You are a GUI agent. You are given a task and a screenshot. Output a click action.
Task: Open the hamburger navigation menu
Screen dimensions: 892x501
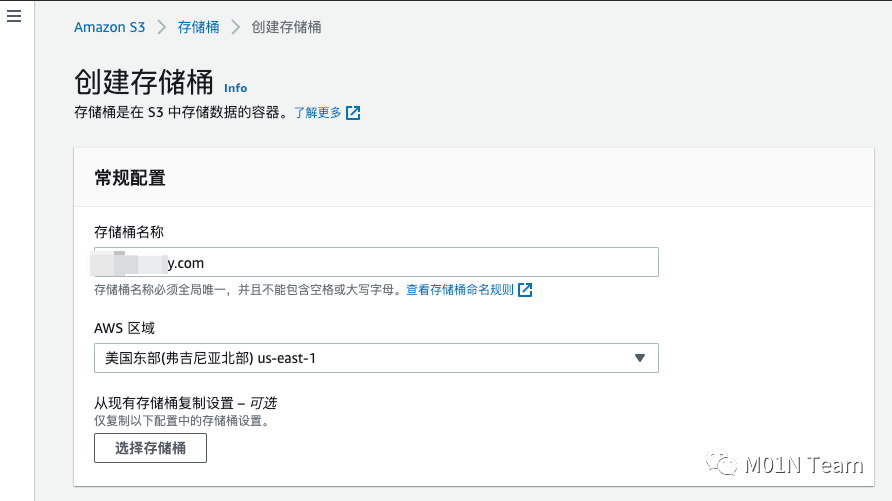[x=14, y=16]
